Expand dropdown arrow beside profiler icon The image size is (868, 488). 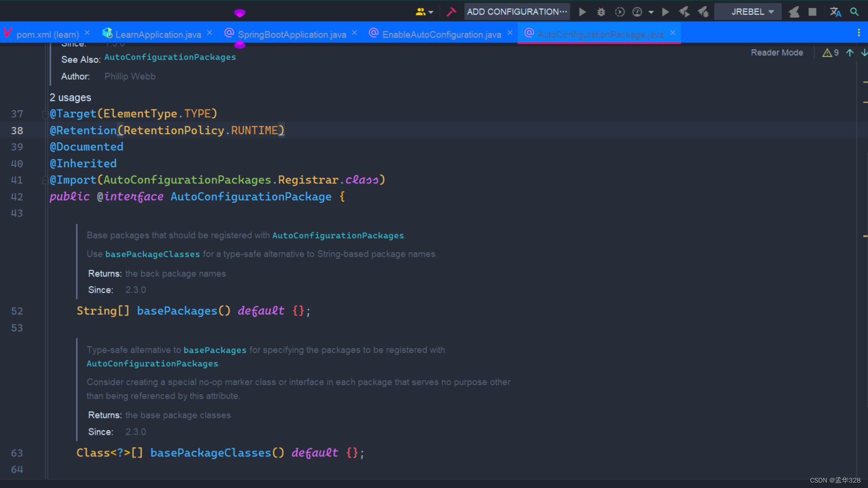tap(651, 12)
